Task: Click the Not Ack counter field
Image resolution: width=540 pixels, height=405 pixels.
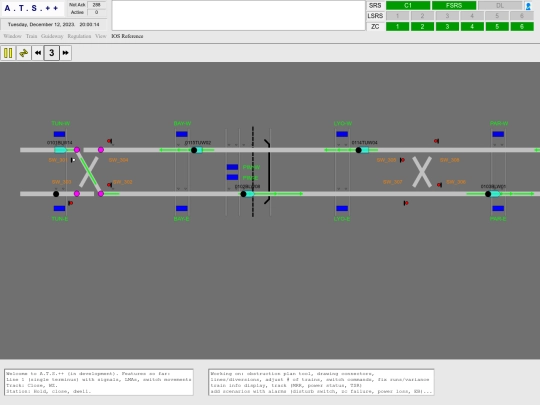Action: click(x=96, y=5)
